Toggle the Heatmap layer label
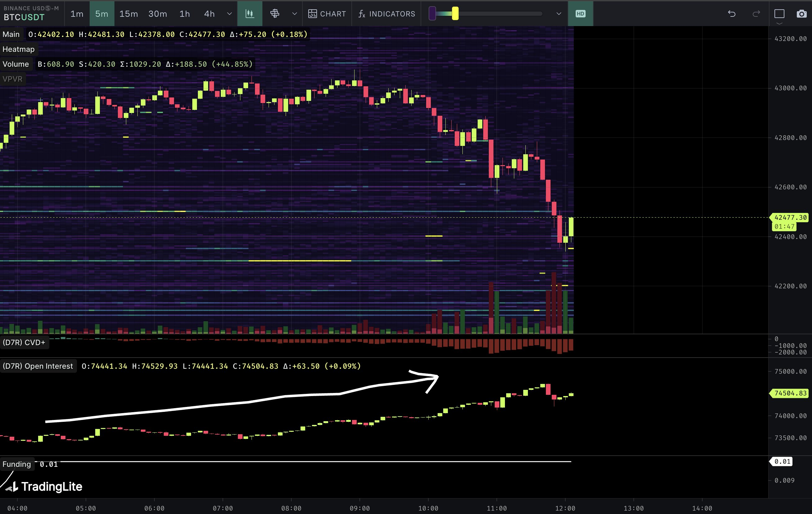Image resolution: width=812 pixels, height=514 pixels. pyautogui.click(x=19, y=49)
